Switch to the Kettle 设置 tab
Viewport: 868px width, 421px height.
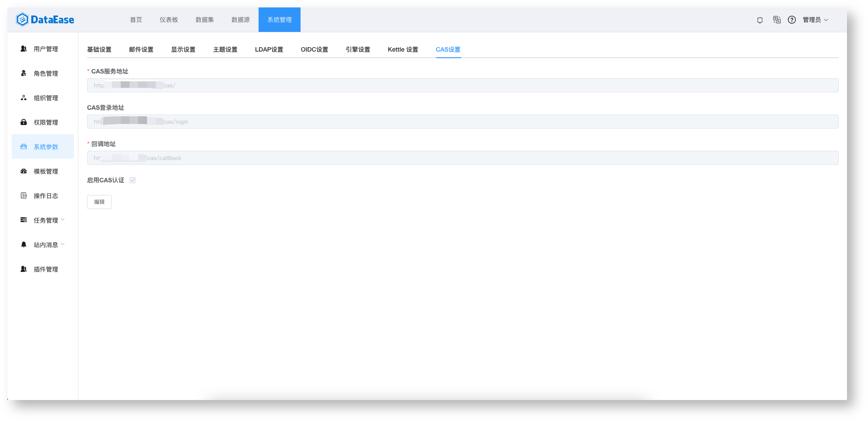click(403, 49)
